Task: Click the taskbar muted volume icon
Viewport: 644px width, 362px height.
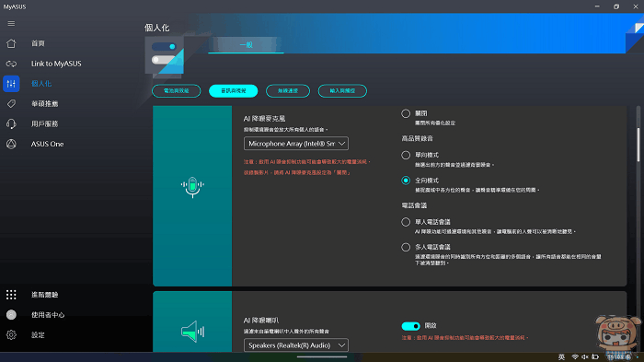Action: 585,356
